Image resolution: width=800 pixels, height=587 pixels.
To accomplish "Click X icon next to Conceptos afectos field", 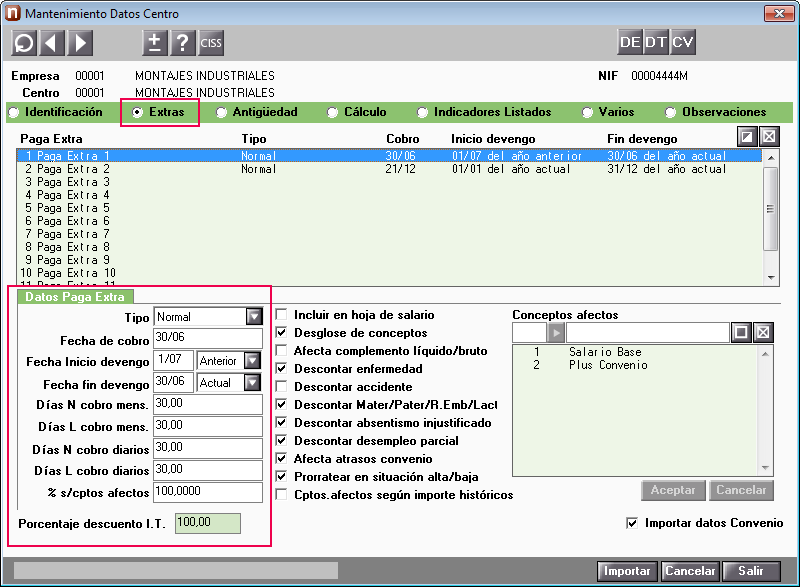I will pos(763,333).
